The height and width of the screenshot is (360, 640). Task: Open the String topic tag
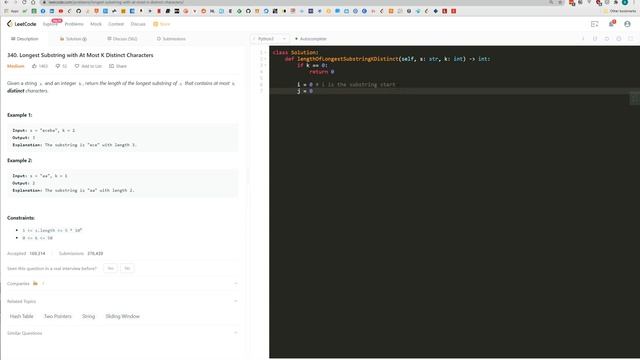point(88,316)
